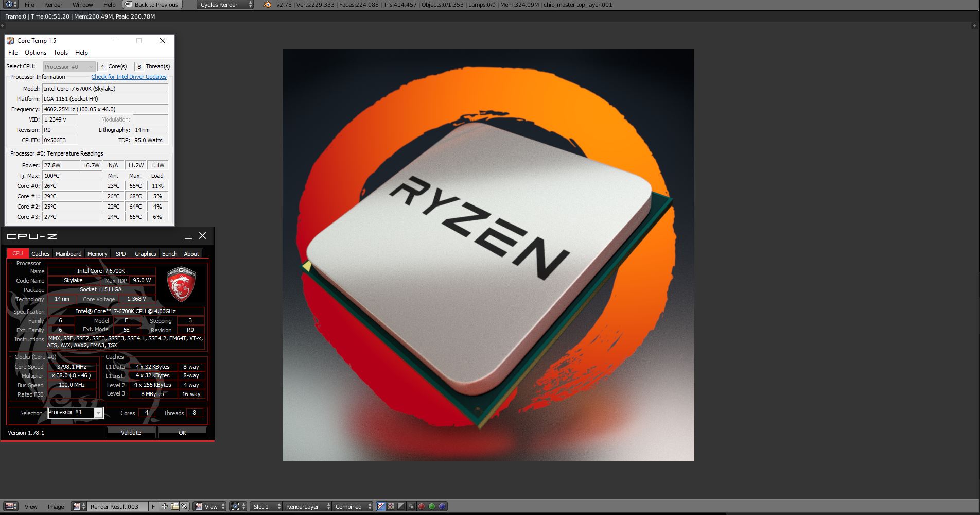The height and width of the screenshot is (515, 980).
Task: Browse image datablocks icon next to Render Result
Action: pyautogui.click(x=78, y=506)
